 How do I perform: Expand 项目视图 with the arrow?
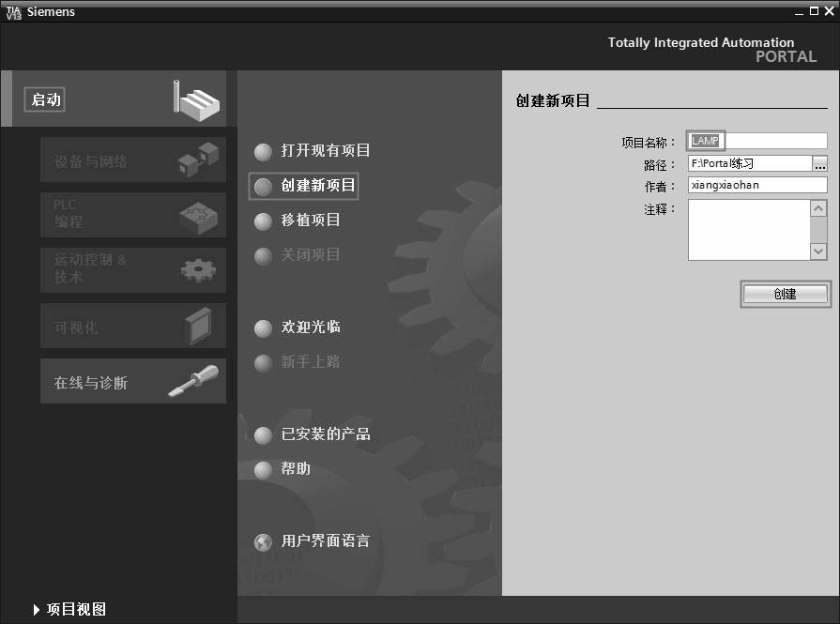coord(37,610)
